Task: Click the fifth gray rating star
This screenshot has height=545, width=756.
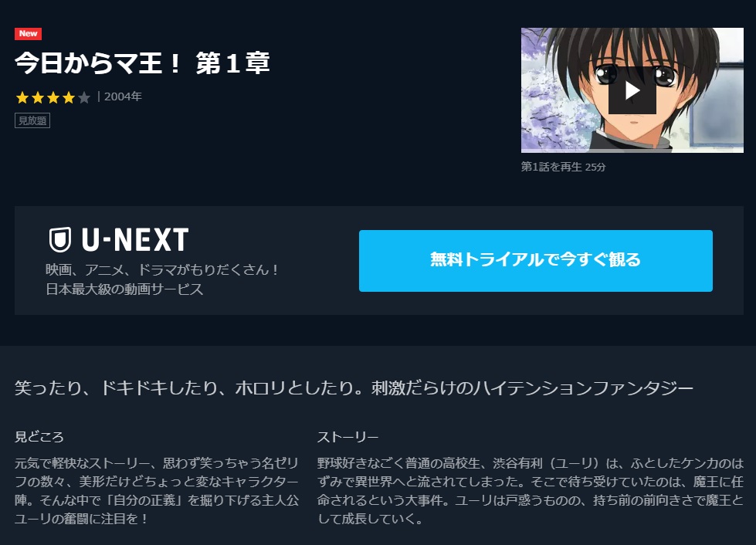Action: tap(84, 98)
